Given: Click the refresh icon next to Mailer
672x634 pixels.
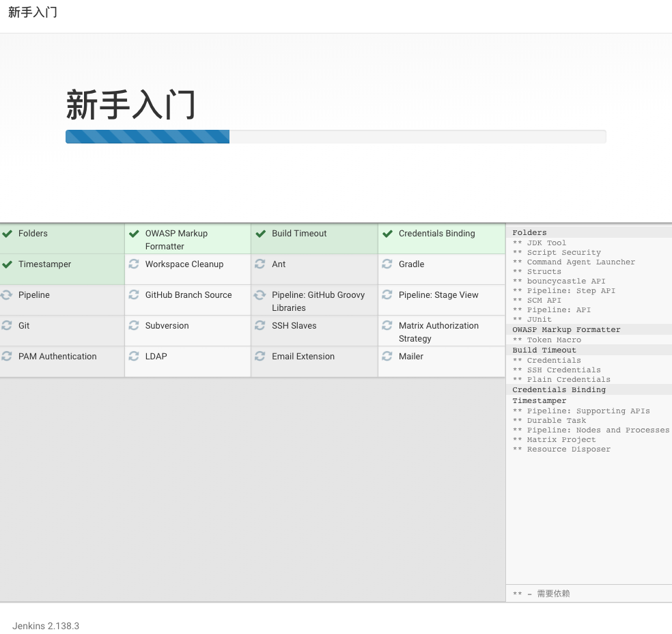Looking at the screenshot, I should coord(387,356).
